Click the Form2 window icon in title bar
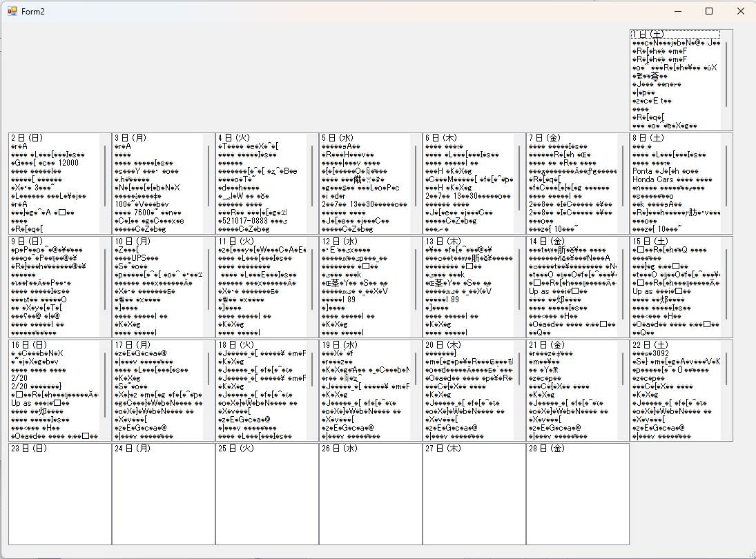 tap(12, 12)
